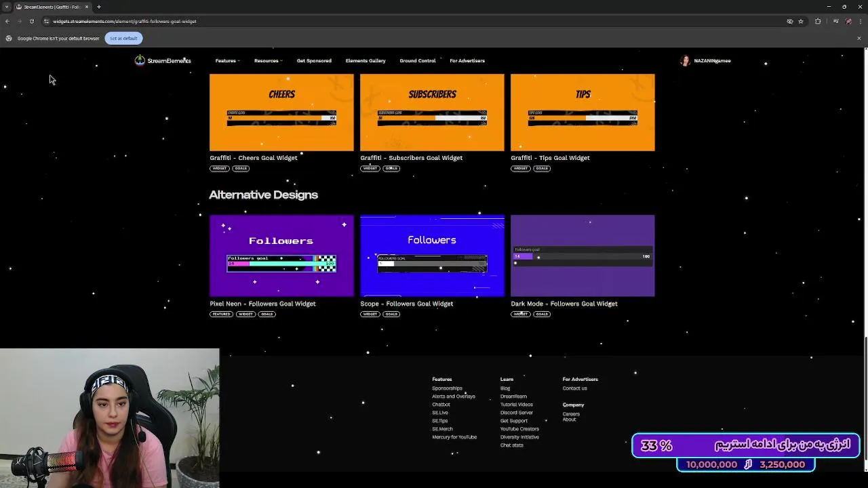Select the FEATURED tag under Pixel Neon
This screenshot has width=868, height=488.
[221, 314]
